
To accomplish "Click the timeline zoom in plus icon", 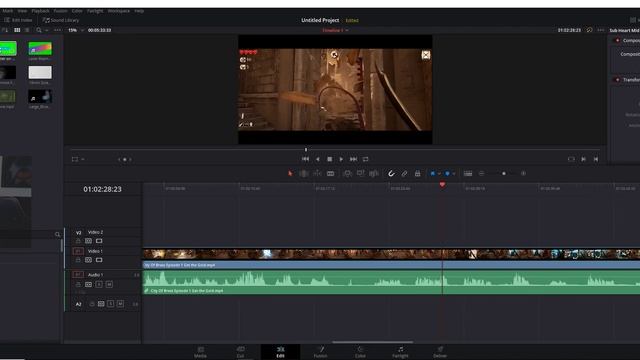I will [x=523, y=173].
